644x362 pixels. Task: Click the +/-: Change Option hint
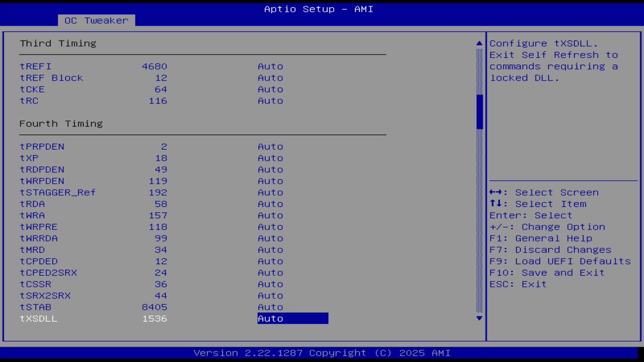(547, 227)
